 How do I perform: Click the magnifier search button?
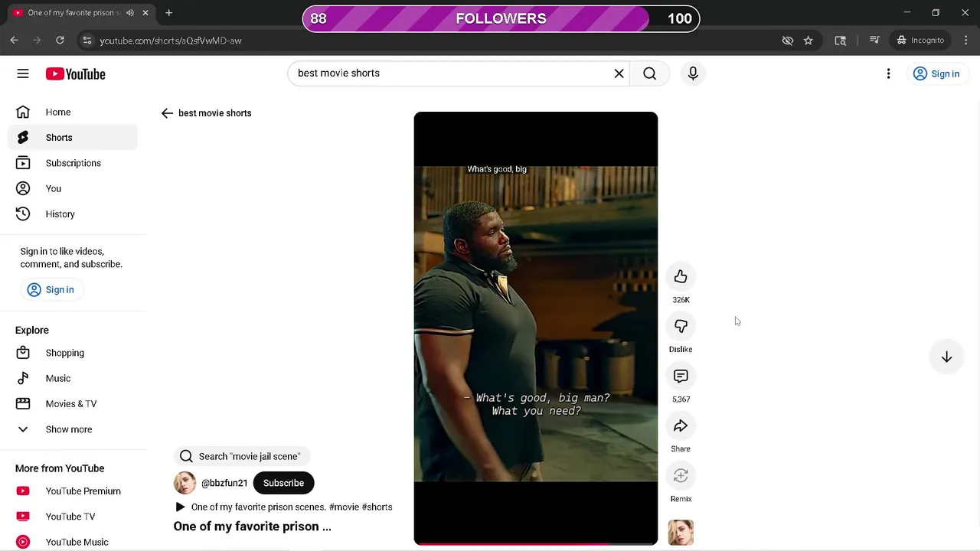pyautogui.click(x=649, y=73)
